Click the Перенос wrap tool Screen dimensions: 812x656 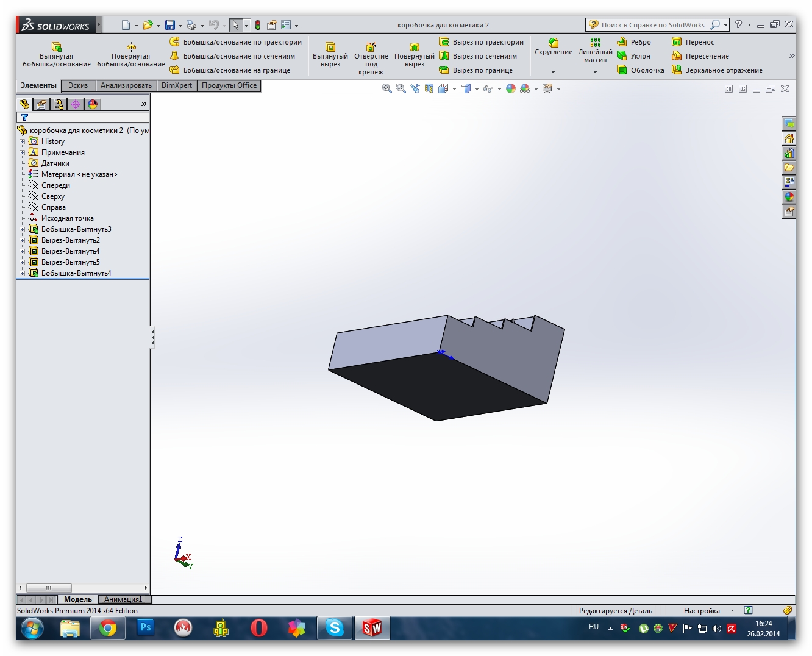[693, 42]
